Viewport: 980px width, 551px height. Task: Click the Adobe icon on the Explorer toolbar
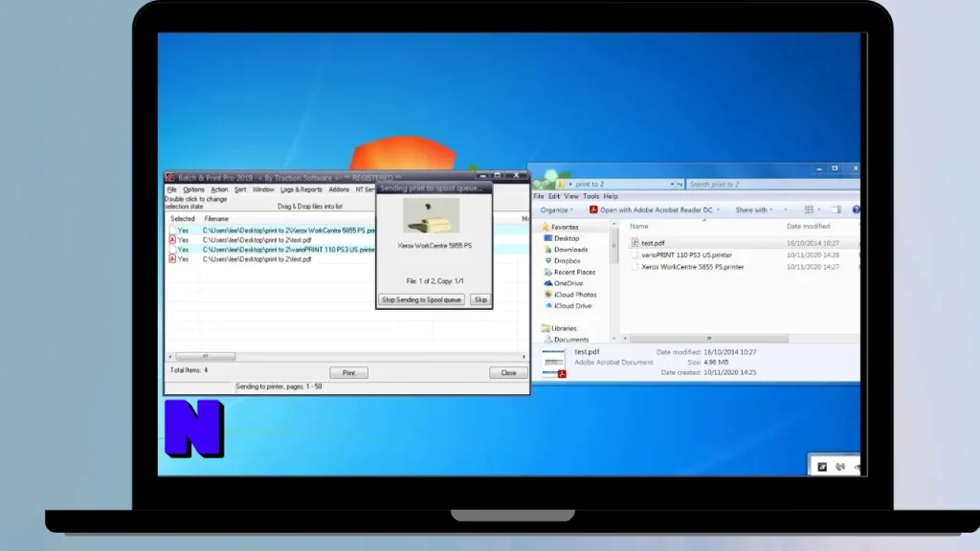[593, 209]
